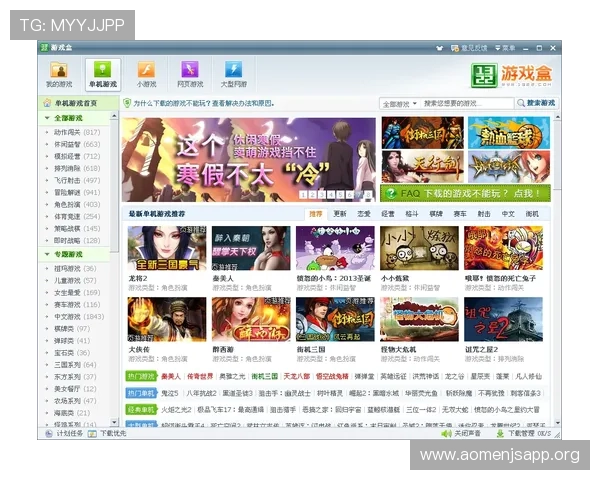Click the shield icon beside the help notice
The image size is (600, 480).
(127, 103)
